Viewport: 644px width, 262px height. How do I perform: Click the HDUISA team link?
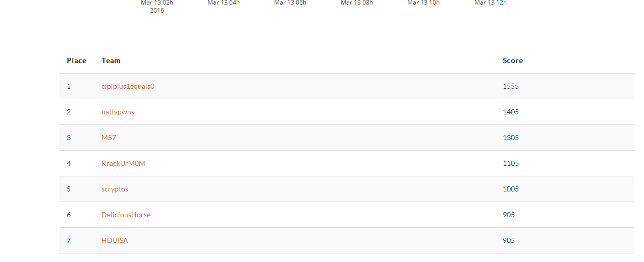click(x=115, y=240)
